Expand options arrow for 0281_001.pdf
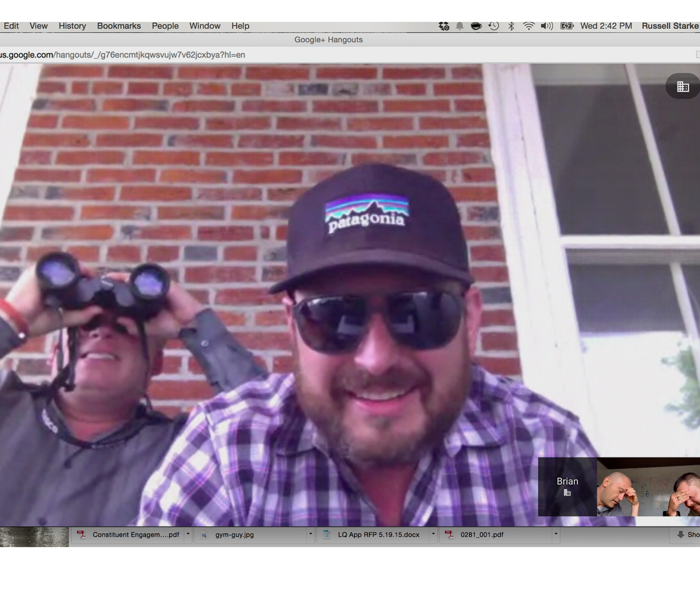700x604 pixels. [x=556, y=534]
